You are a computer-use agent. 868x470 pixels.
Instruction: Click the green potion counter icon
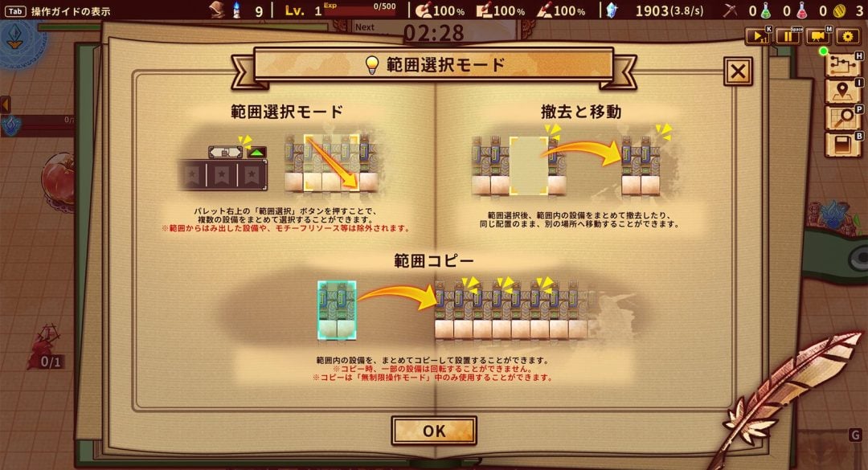(x=766, y=10)
